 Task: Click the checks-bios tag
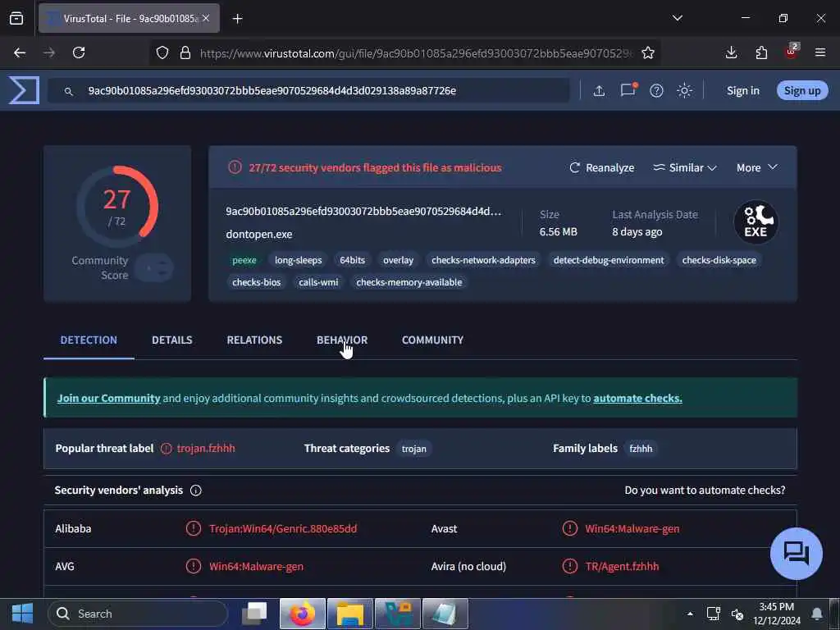257,282
